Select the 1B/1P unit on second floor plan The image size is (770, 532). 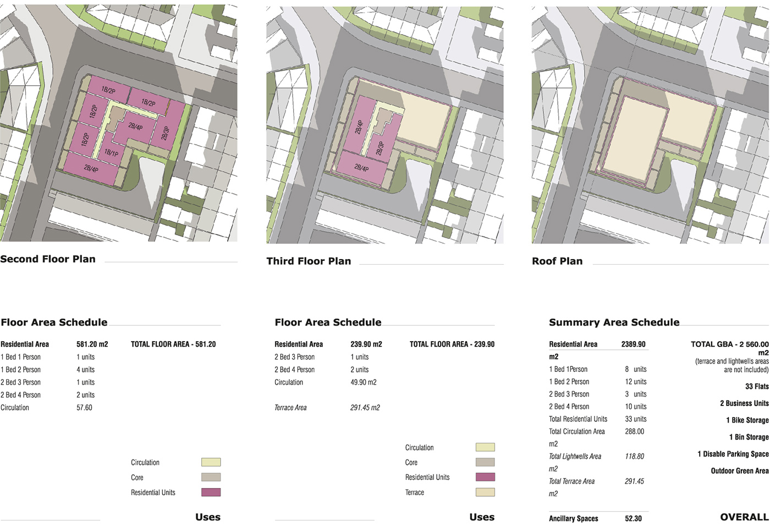pos(111,152)
